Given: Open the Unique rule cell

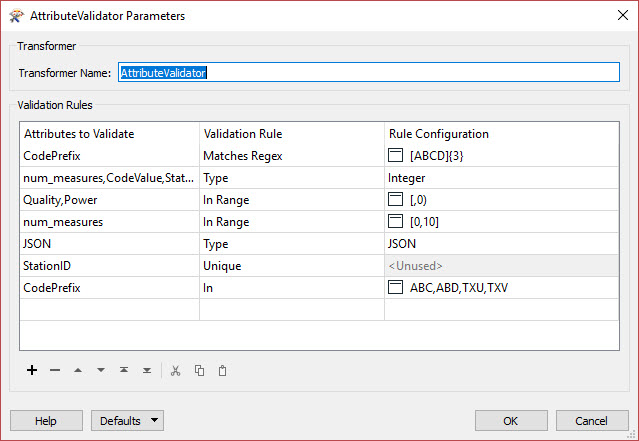Looking at the screenshot, I should click(292, 266).
